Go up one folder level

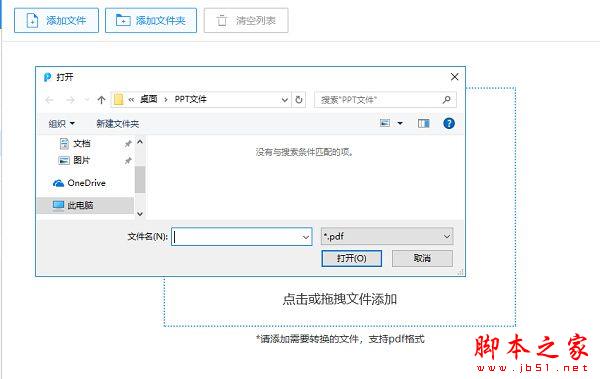pos(101,100)
